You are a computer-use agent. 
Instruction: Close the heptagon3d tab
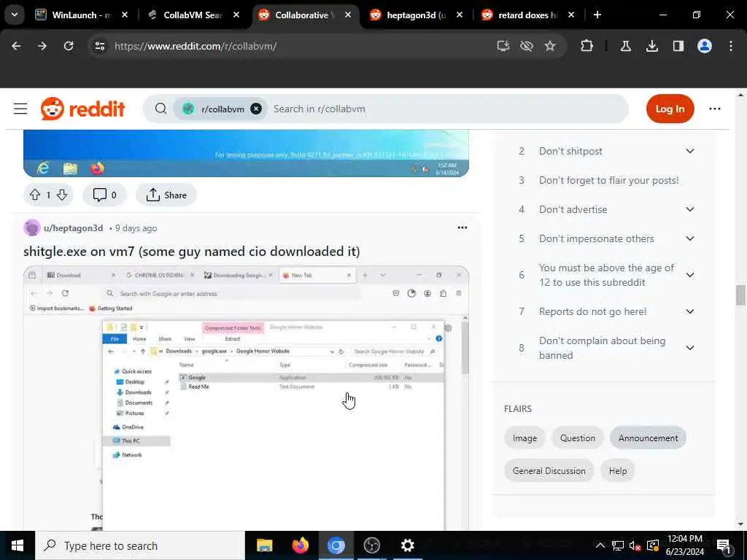460,15
